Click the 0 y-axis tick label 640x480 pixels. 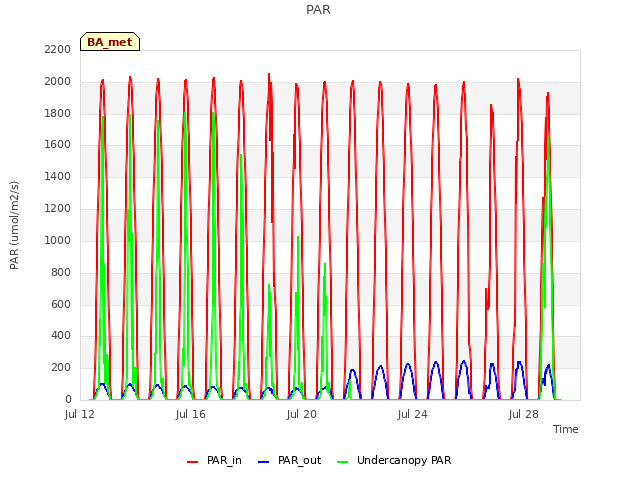[x=68, y=399]
